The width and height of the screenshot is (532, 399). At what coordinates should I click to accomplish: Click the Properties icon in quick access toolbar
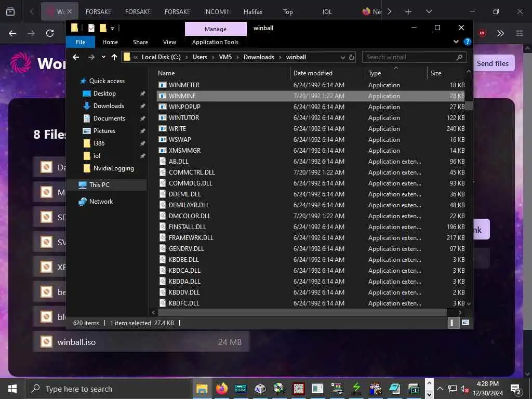coord(91,28)
